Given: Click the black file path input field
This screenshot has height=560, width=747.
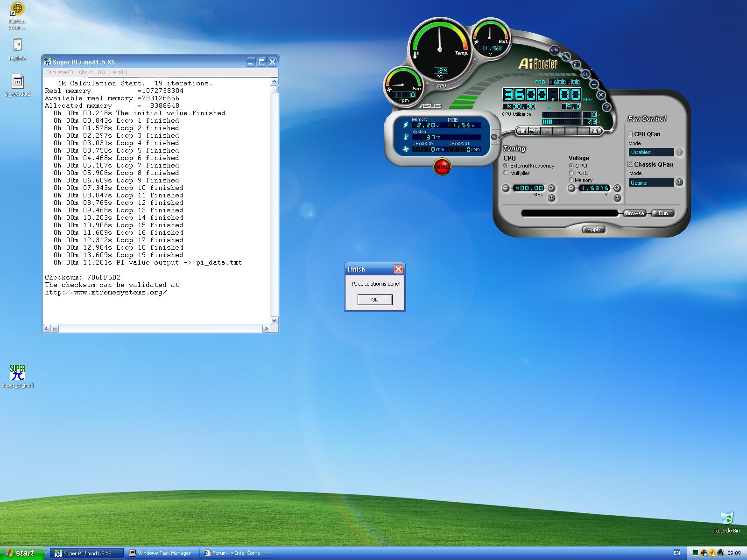Looking at the screenshot, I should [571, 213].
